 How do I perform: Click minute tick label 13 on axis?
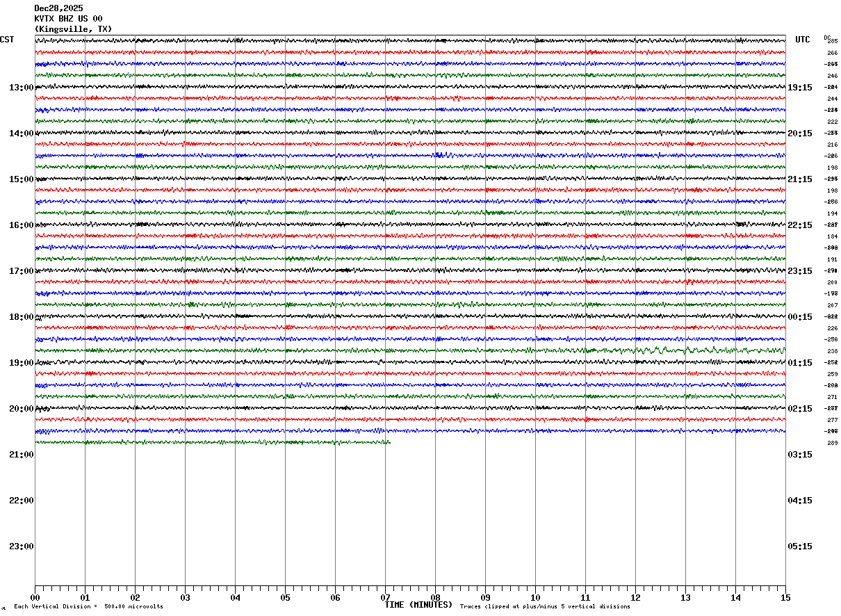685,597
